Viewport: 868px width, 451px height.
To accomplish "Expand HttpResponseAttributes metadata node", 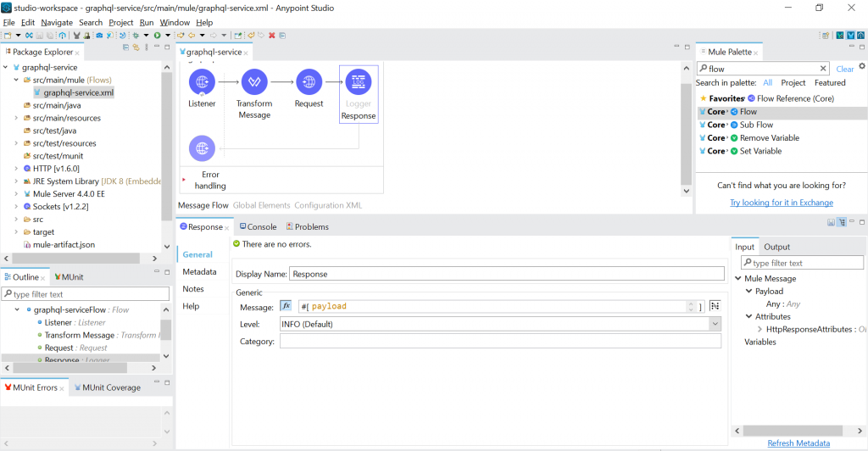I will pos(759,329).
